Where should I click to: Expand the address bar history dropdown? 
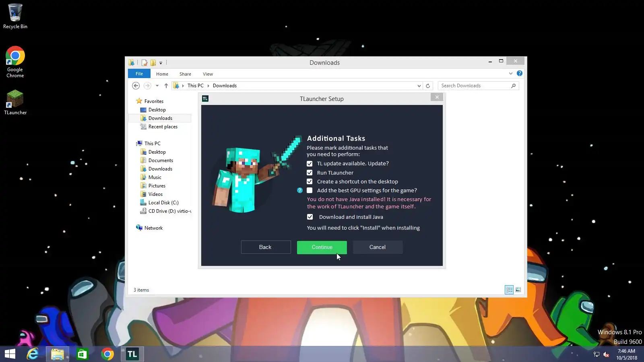click(x=419, y=86)
